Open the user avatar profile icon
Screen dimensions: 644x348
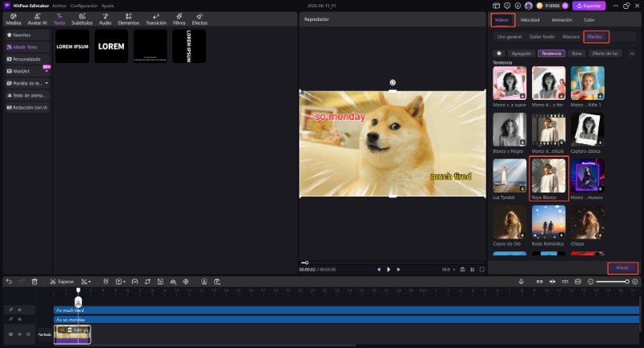(x=529, y=6)
